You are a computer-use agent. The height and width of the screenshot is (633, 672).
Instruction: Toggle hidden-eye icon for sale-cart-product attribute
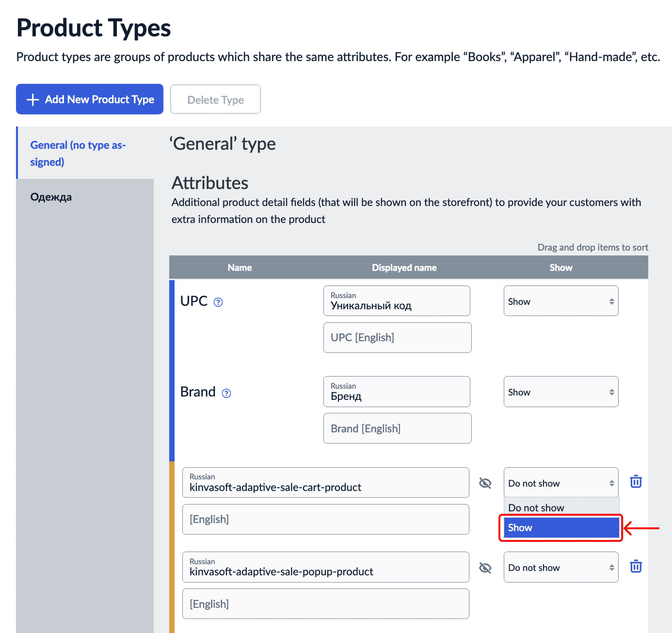click(x=485, y=483)
